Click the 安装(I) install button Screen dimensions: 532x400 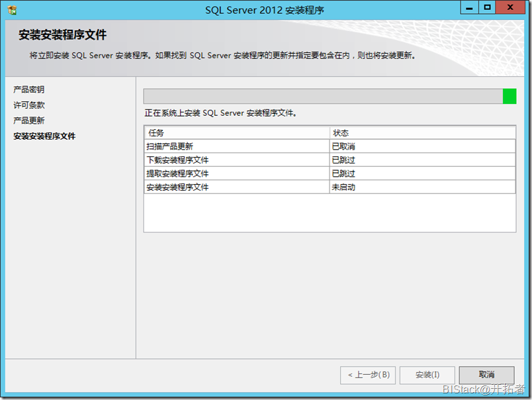tap(427, 375)
